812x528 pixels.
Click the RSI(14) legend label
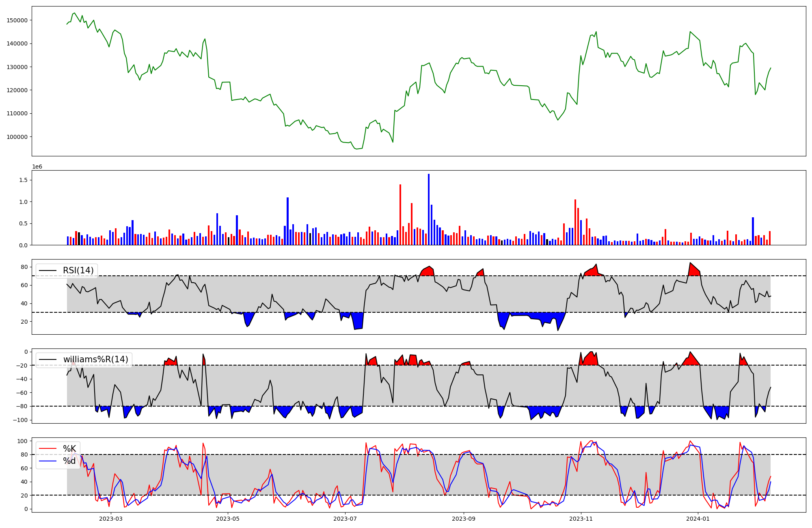click(78, 270)
